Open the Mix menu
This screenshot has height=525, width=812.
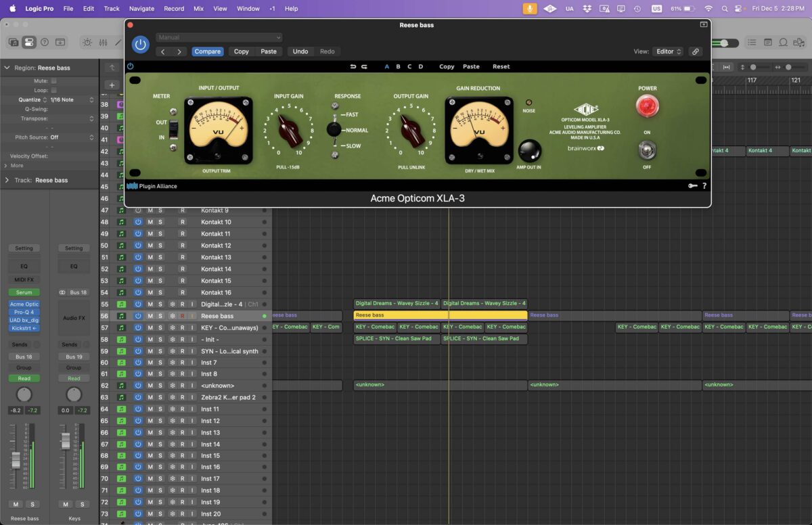tap(198, 9)
